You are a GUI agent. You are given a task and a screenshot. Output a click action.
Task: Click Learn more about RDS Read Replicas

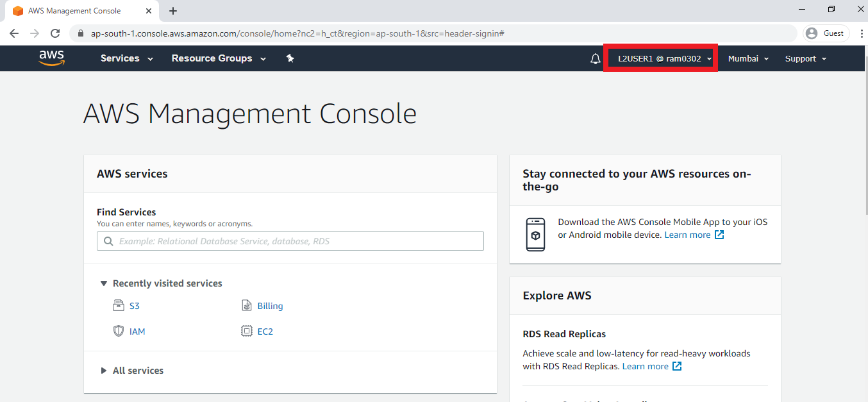(x=645, y=366)
